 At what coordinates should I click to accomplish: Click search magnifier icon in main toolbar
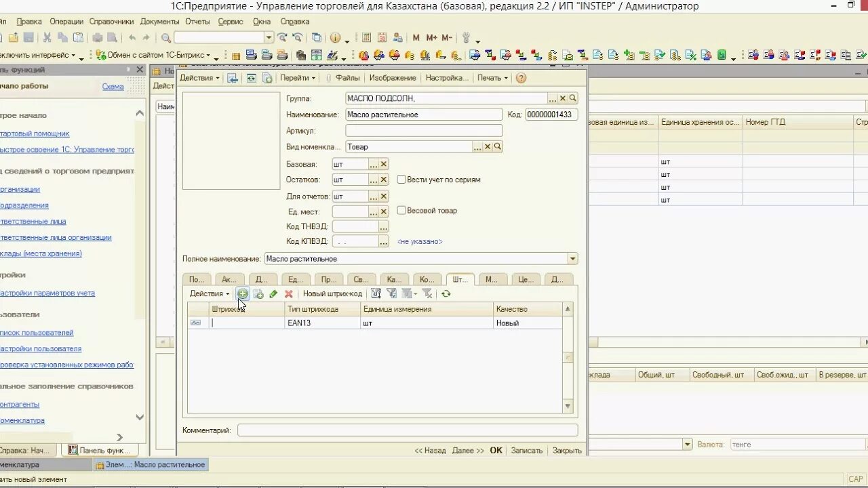coord(165,38)
